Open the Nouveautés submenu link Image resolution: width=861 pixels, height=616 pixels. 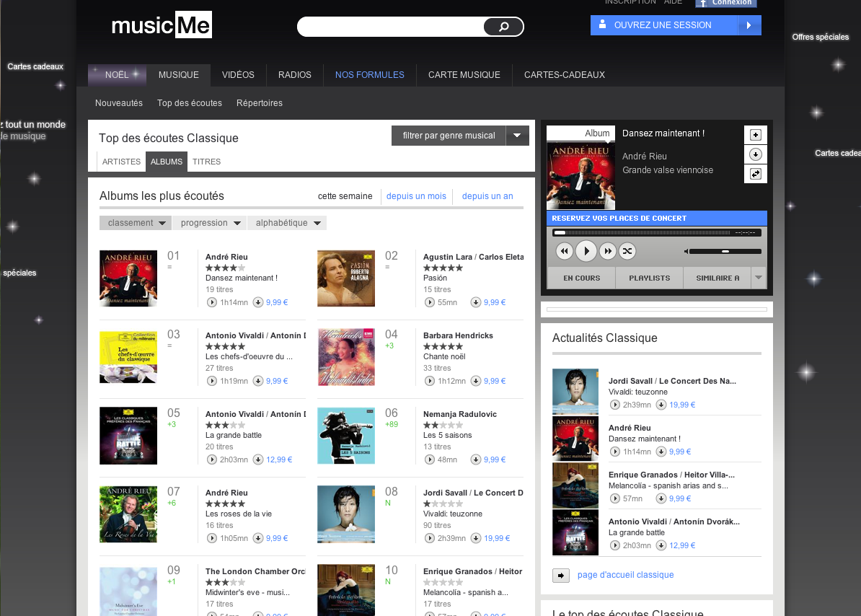coord(118,102)
